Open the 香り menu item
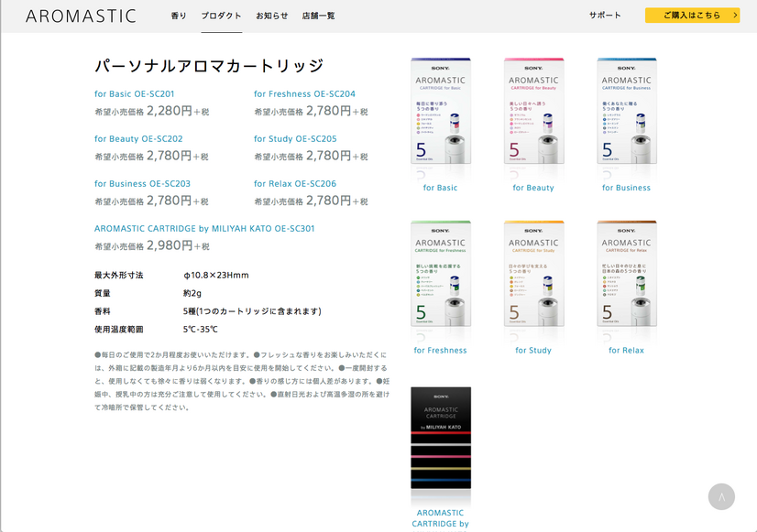 pyautogui.click(x=179, y=16)
